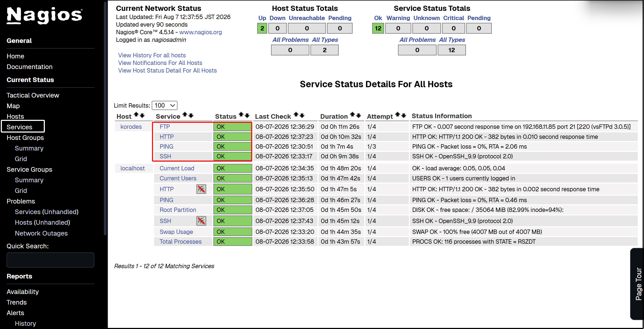
Task: Click the Critical service status link
Action: [454, 18]
